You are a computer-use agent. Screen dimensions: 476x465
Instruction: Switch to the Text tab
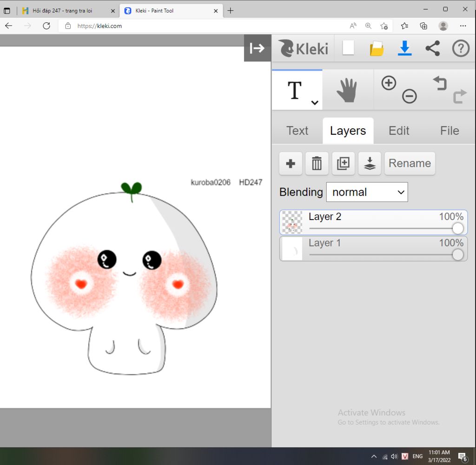point(297,131)
